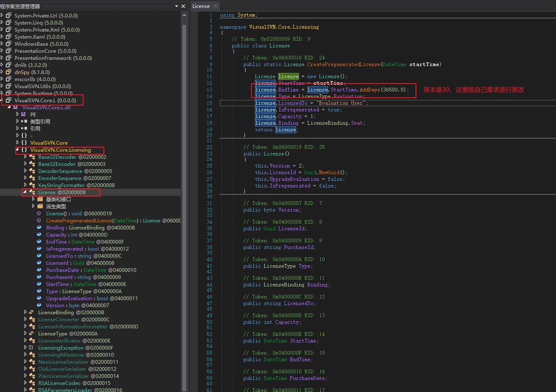Image resolution: width=556 pixels, height=392 pixels.
Task: Expand the Base32Encoder class node
Action: point(25,164)
